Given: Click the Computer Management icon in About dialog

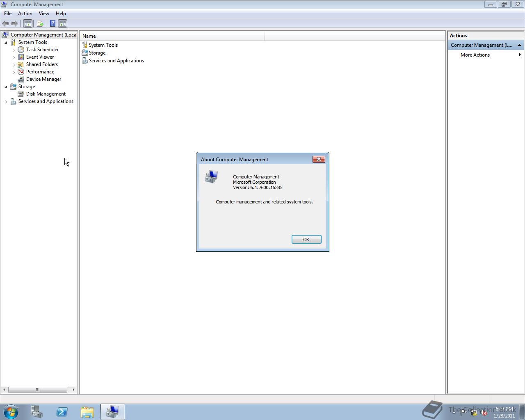Looking at the screenshot, I should pyautogui.click(x=211, y=177).
